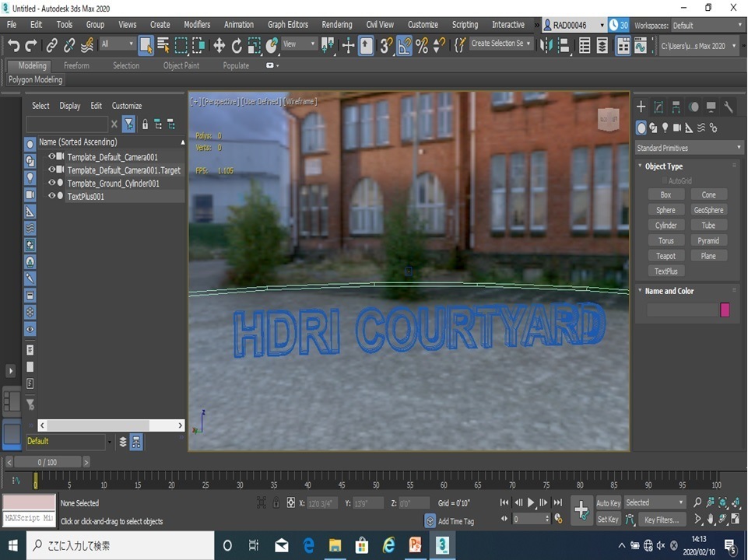Click the Redo arrow icon

(x=31, y=46)
